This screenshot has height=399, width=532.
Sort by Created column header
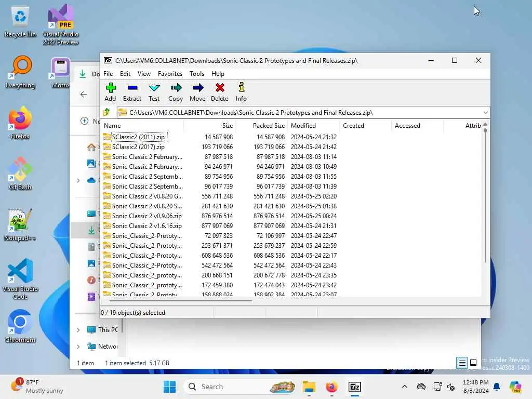coord(365,126)
